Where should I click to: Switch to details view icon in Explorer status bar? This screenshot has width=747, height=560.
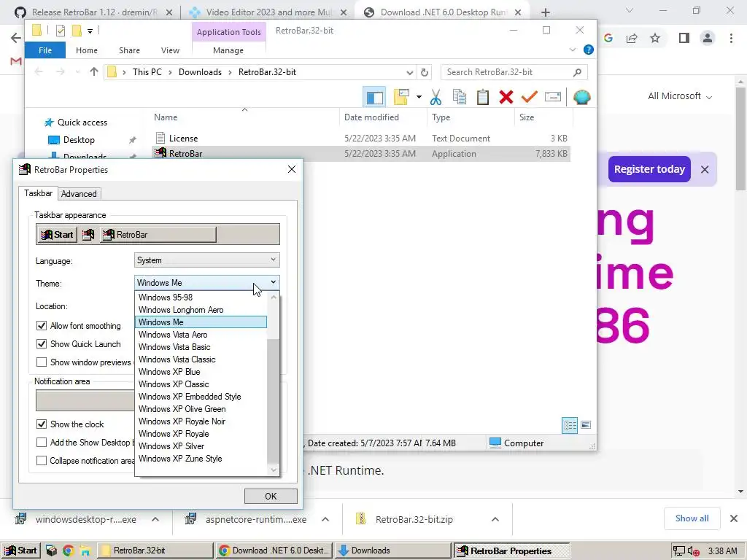click(x=570, y=425)
